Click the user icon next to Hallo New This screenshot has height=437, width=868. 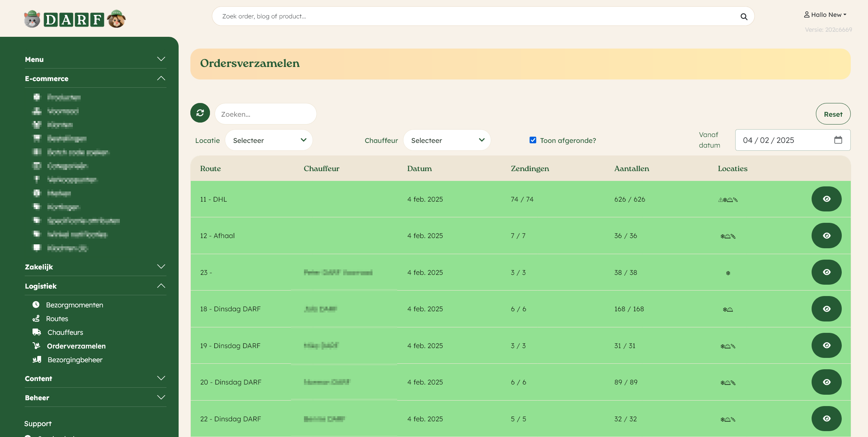click(807, 14)
